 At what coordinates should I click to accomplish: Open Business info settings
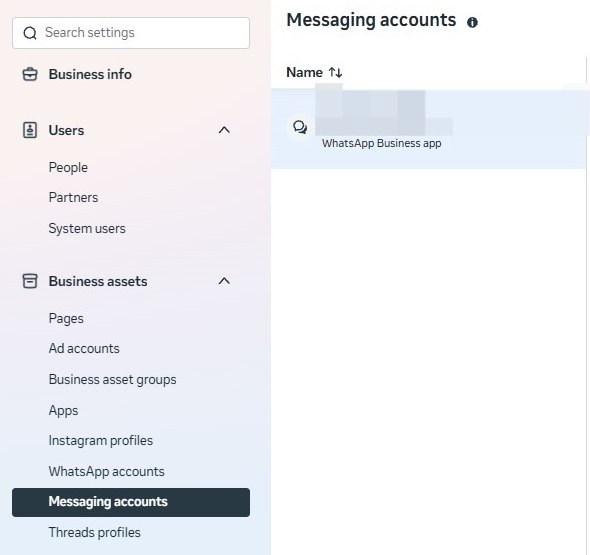90,75
